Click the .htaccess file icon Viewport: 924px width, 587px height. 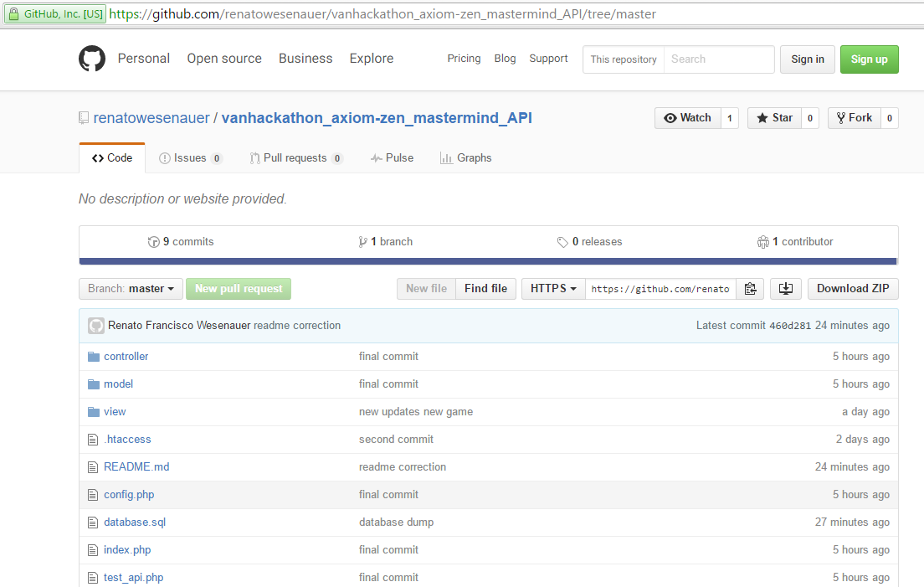[x=93, y=440]
